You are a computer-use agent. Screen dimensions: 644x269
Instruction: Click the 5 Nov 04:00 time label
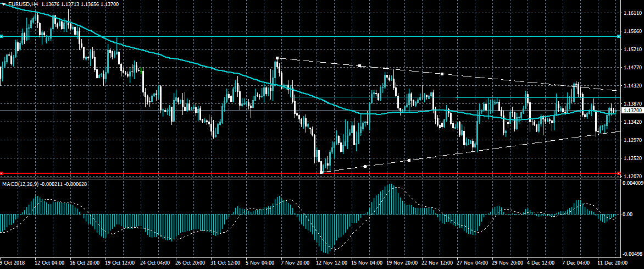coord(259,262)
